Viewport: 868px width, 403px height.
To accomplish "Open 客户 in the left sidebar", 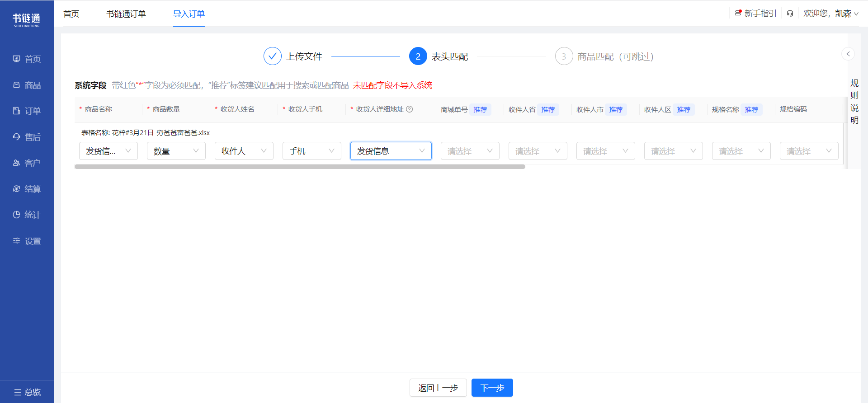I will (27, 163).
